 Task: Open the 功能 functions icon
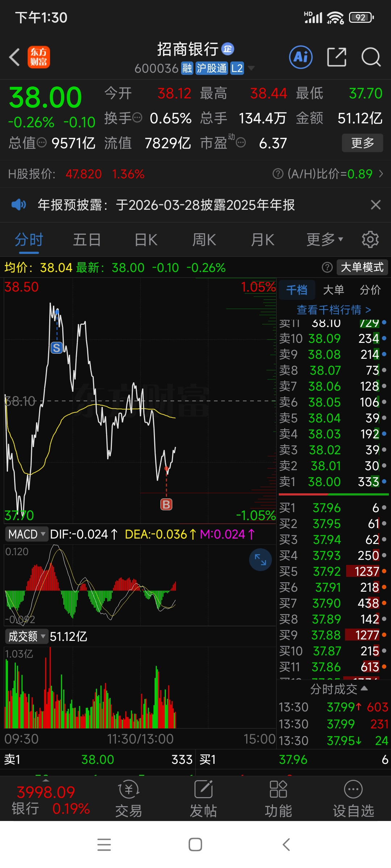click(278, 799)
